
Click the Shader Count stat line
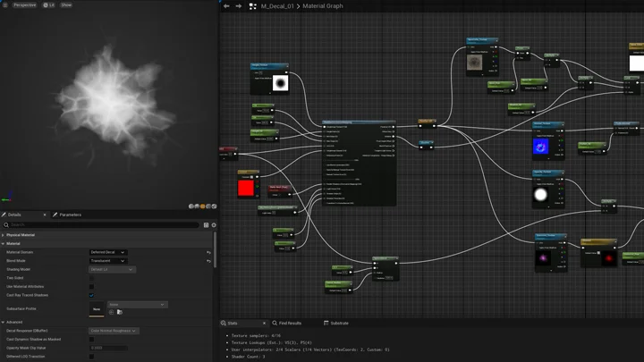248,357
